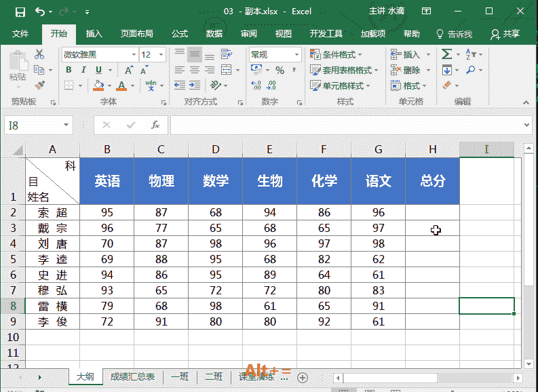Select the Format Painter brush

(x=39, y=85)
